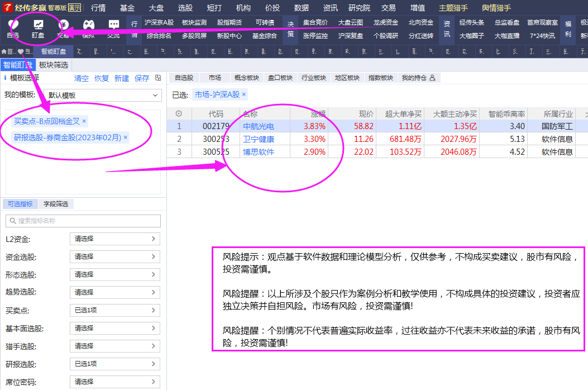
Task: Click the magnifier icon in indicator search
Action: 13,221
